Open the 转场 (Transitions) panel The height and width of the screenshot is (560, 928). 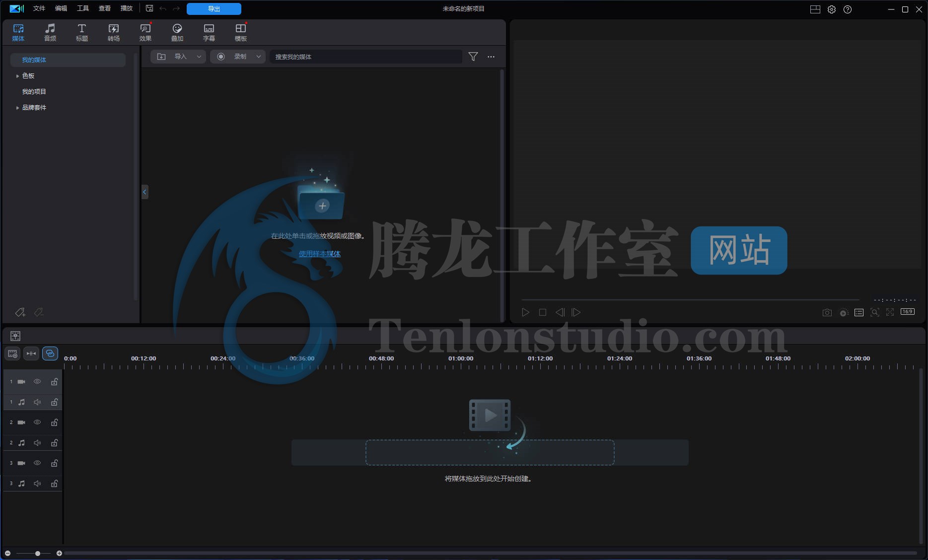click(113, 31)
